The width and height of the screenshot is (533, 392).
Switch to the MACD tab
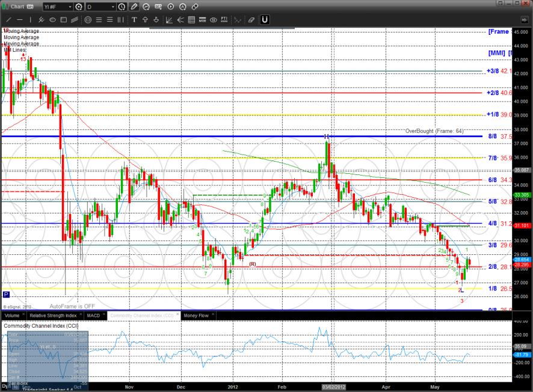tap(93, 315)
